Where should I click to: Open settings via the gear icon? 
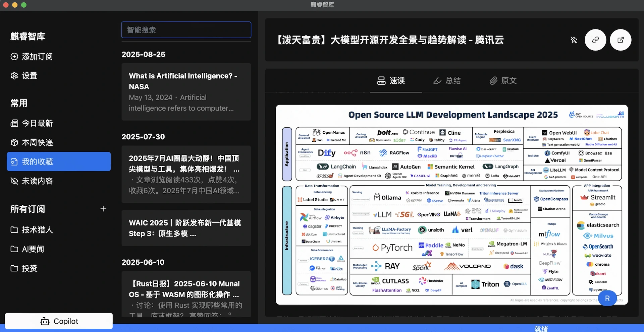14,76
